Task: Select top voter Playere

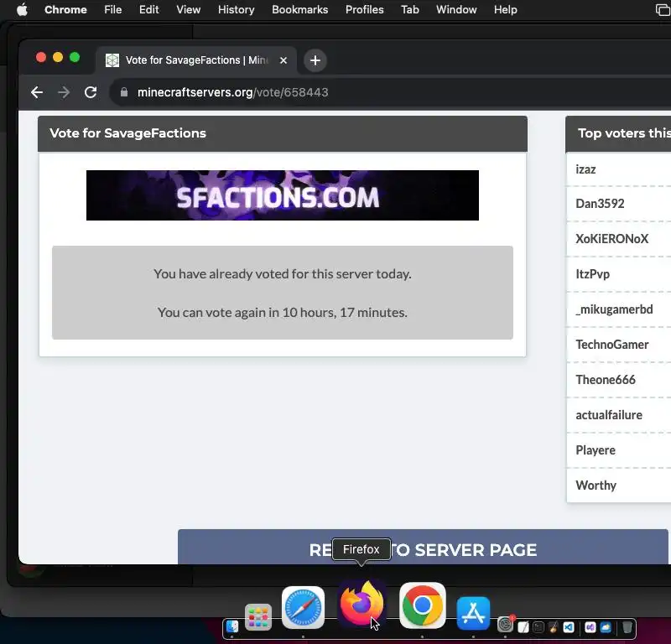Action: 596,450
